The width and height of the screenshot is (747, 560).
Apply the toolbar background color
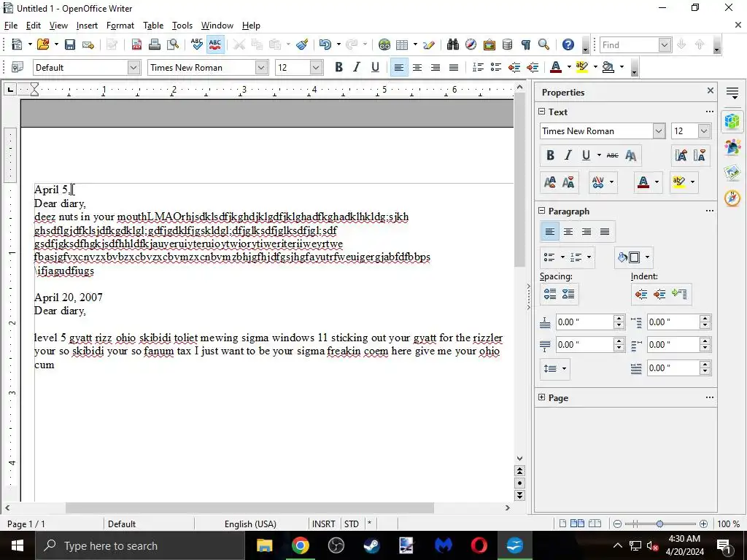tap(608, 68)
